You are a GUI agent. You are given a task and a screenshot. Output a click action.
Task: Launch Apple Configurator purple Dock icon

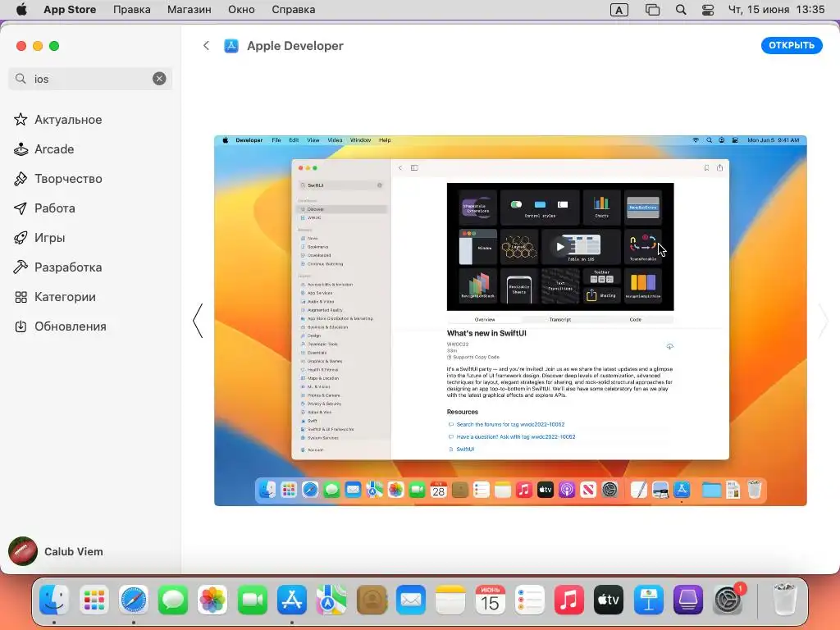688,600
